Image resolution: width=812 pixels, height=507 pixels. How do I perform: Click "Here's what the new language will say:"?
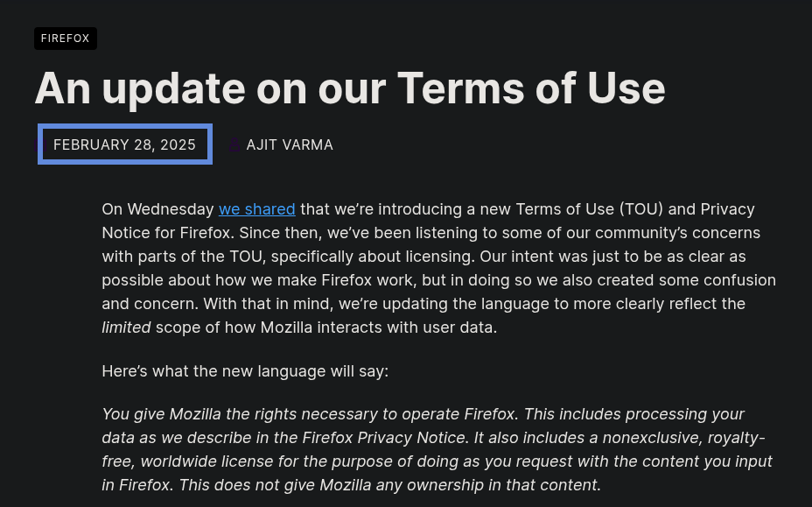pyautogui.click(x=245, y=371)
